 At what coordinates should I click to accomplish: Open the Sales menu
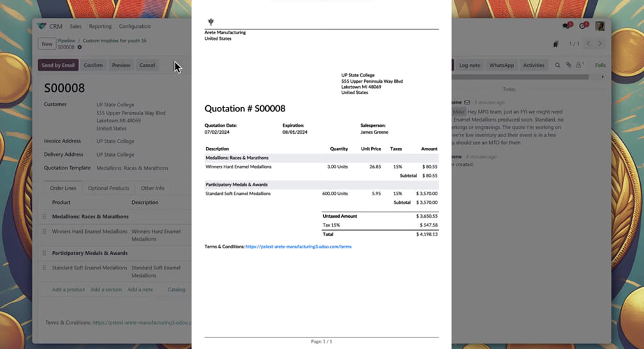(x=75, y=26)
